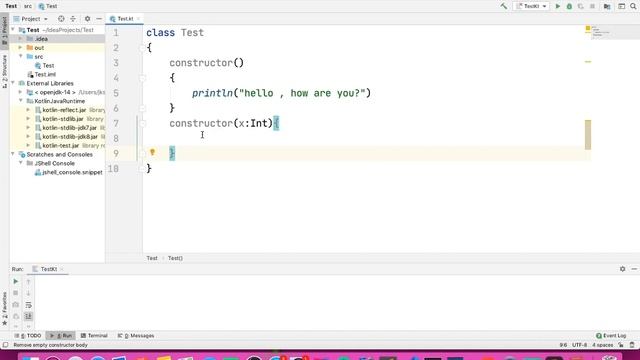
Task: Select Test.iml in the project tree
Action: [42, 74]
